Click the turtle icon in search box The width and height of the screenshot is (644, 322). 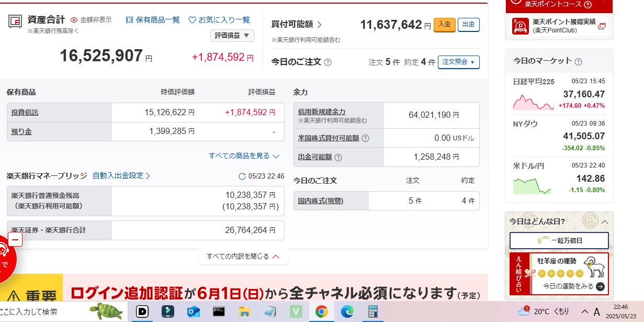point(107,312)
